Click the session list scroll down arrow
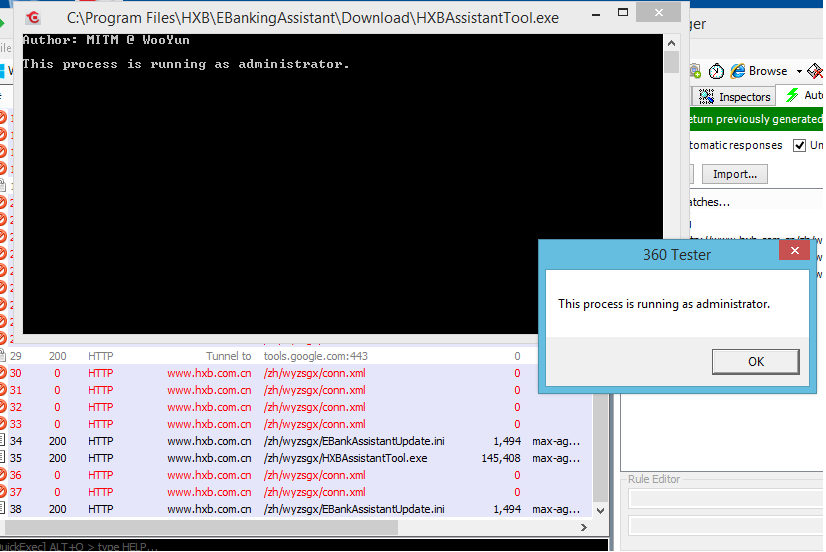The height and width of the screenshot is (552, 826). pos(600,510)
